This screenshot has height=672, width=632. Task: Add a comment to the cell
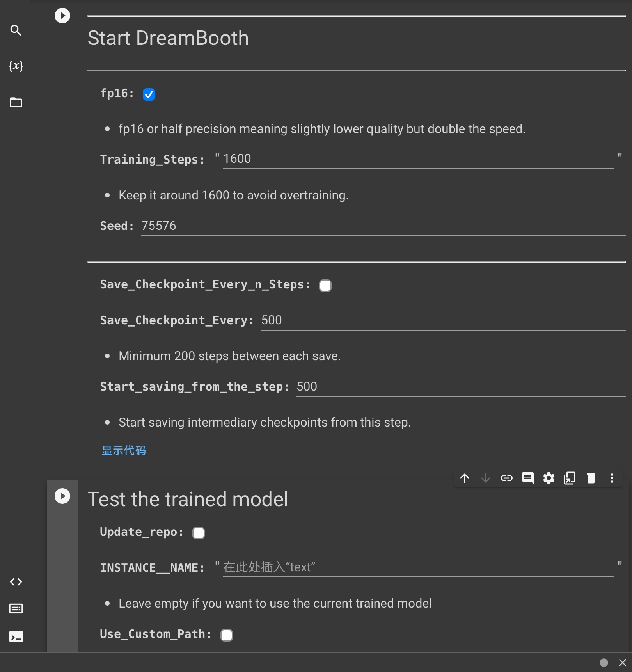point(527,478)
